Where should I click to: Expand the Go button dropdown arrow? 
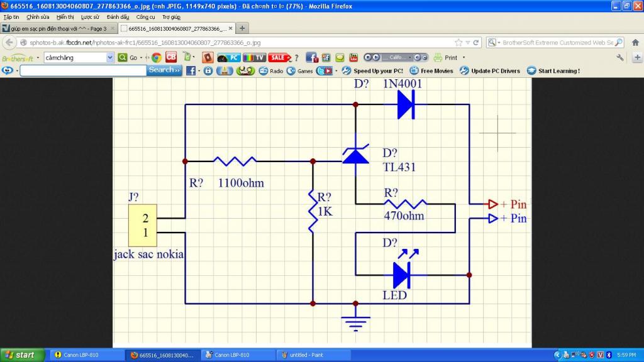[141, 58]
